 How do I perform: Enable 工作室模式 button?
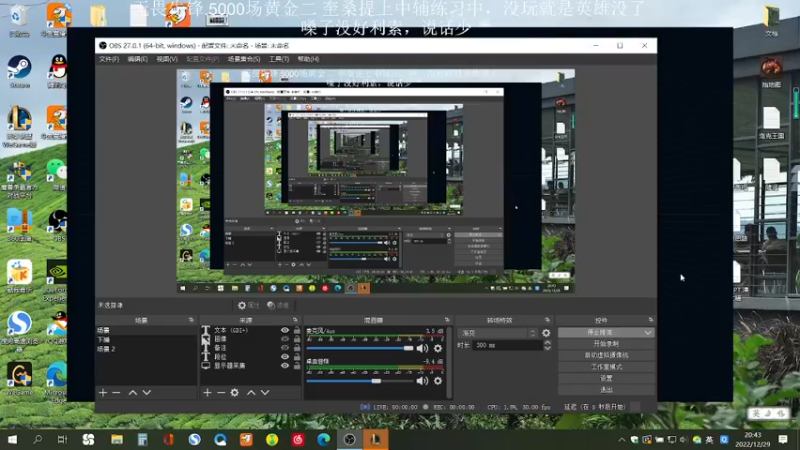[606, 367]
